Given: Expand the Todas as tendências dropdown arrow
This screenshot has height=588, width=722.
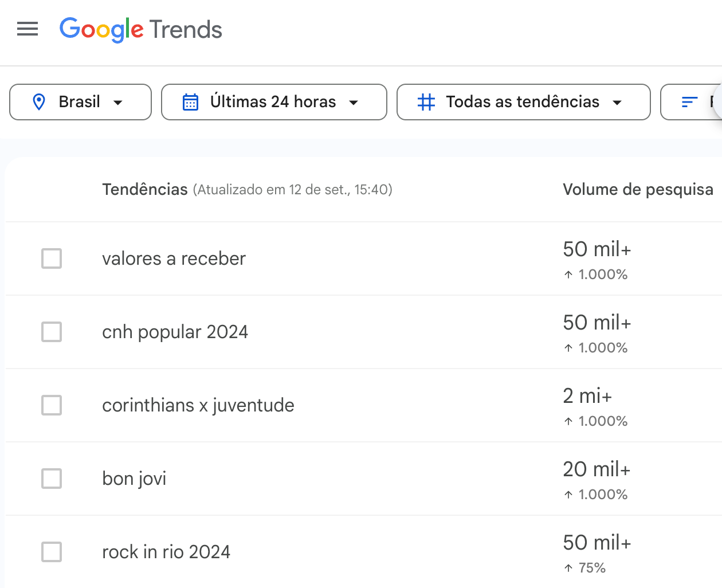Looking at the screenshot, I should (x=617, y=103).
